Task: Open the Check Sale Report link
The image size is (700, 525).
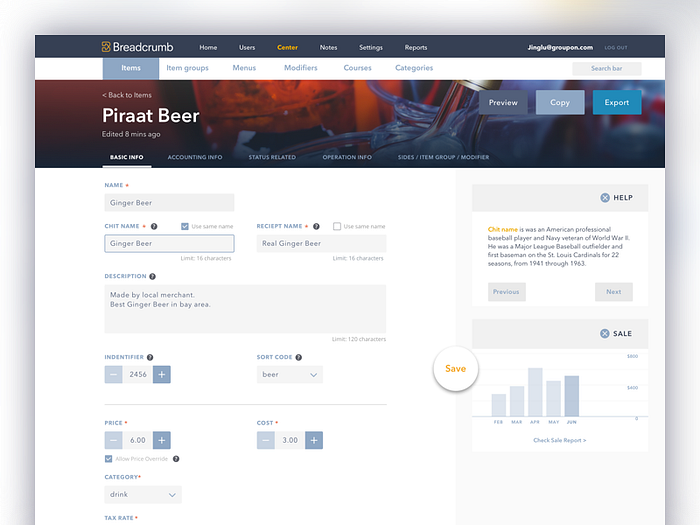Action: [x=559, y=440]
